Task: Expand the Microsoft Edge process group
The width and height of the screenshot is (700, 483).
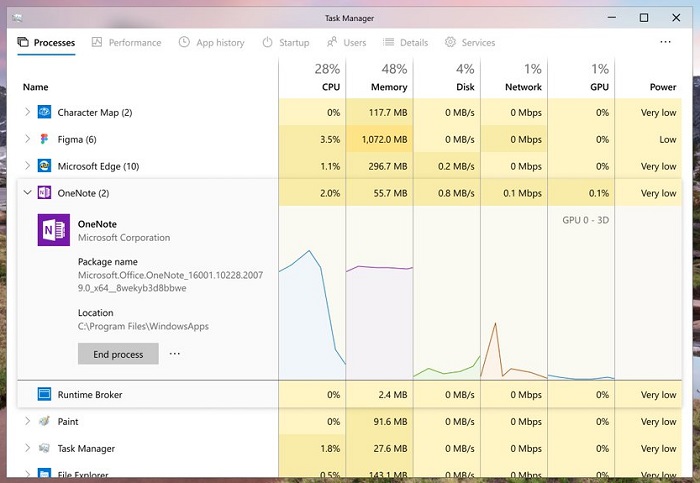Action: [x=27, y=166]
